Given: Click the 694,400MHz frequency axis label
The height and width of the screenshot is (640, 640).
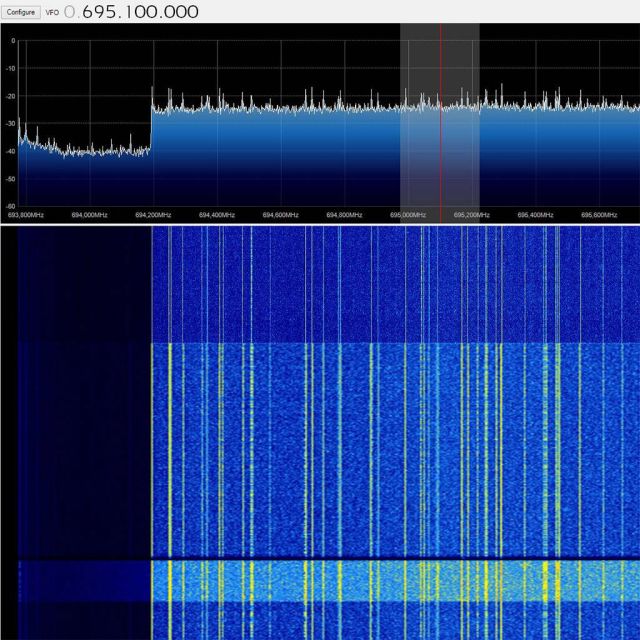Looking at the screenshot, I should pos(216,214).
